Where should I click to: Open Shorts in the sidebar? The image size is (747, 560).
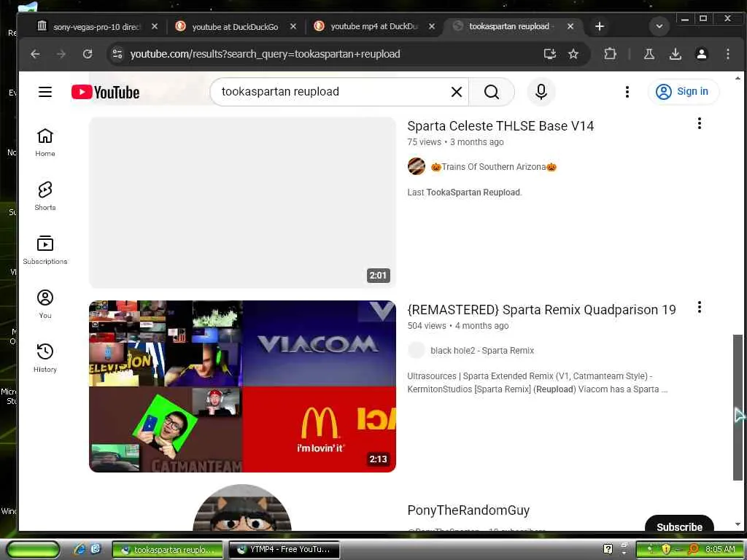[45, 196]
